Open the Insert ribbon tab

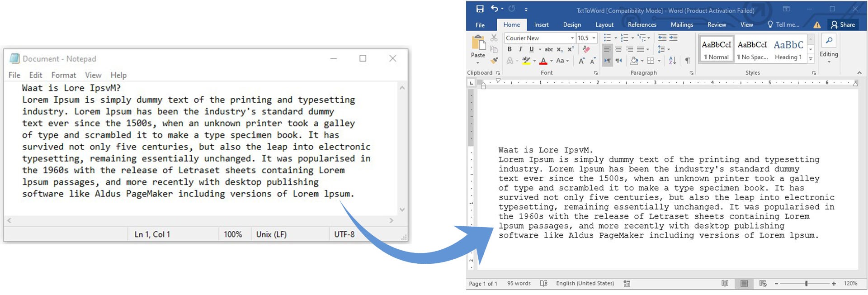tap(541, 25)
